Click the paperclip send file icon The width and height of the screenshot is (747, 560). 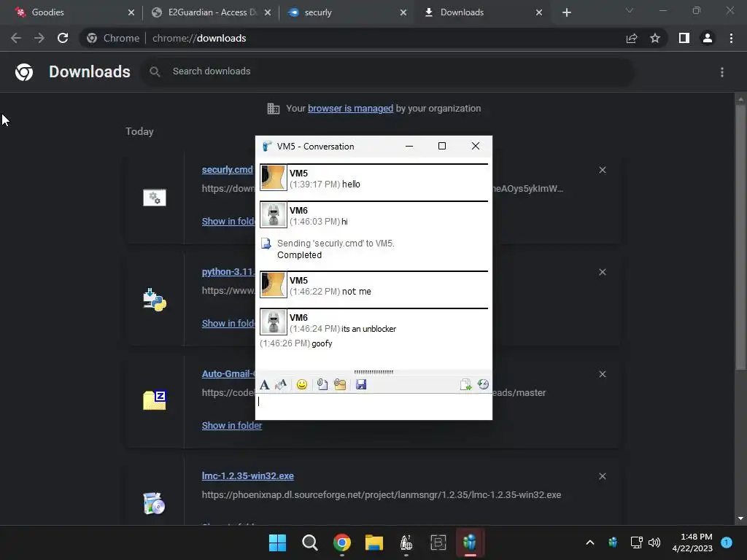click(x=322, y=384)
